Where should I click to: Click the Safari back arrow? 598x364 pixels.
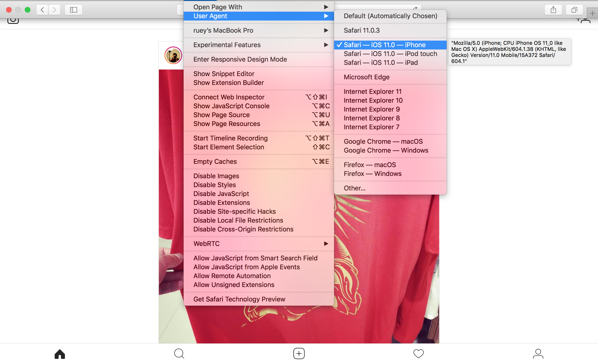[x=42, y=10]
